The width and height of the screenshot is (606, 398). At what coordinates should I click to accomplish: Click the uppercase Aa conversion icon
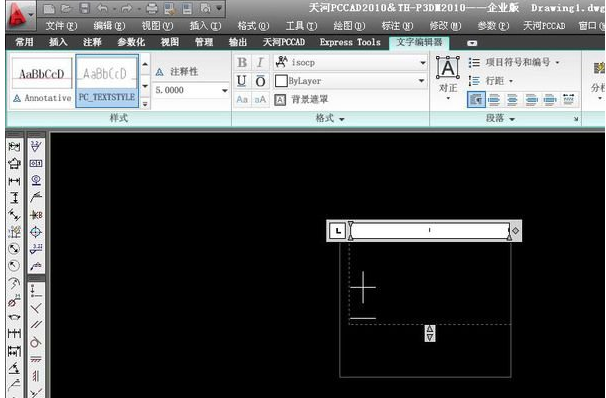point(242,100)
